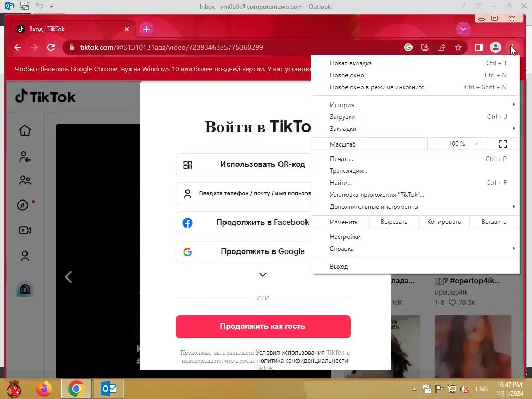Viewport: 532px width, 399px height.
Task: Decrease zoom with minus button
Action: click(x=437, y=144)
